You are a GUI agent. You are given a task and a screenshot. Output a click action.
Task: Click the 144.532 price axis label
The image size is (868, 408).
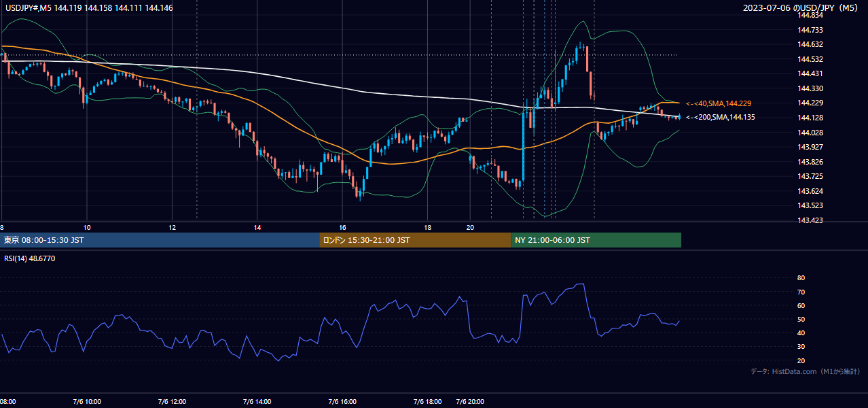point(811,59)
